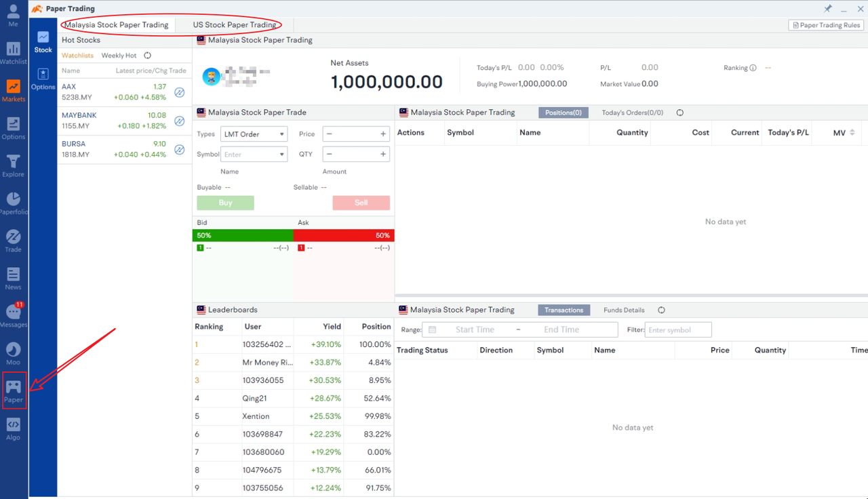The height and width of the screenshot is (499, 868).
Task: Open the Trade sidebar icon
Action: [x=13, y=241]
